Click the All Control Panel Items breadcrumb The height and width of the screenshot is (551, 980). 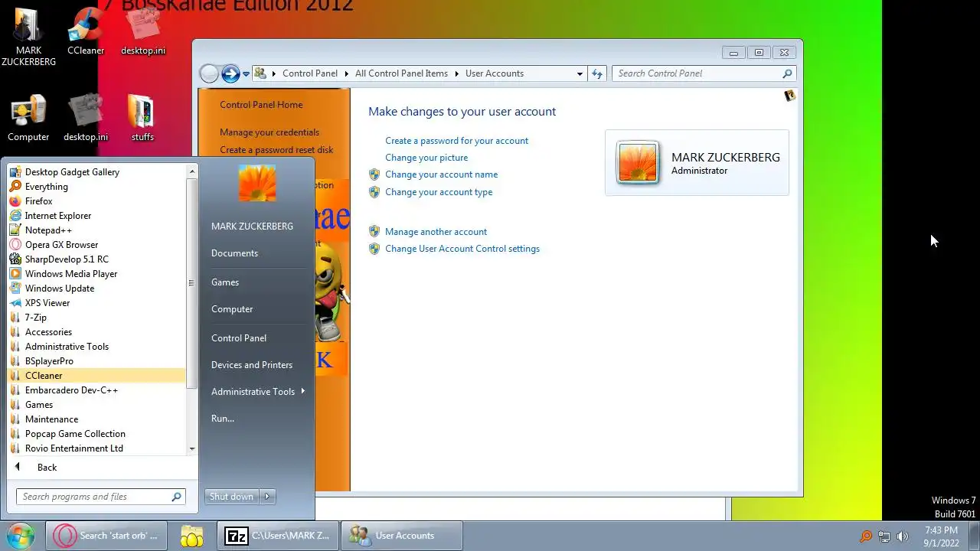(x=401, y=73)
